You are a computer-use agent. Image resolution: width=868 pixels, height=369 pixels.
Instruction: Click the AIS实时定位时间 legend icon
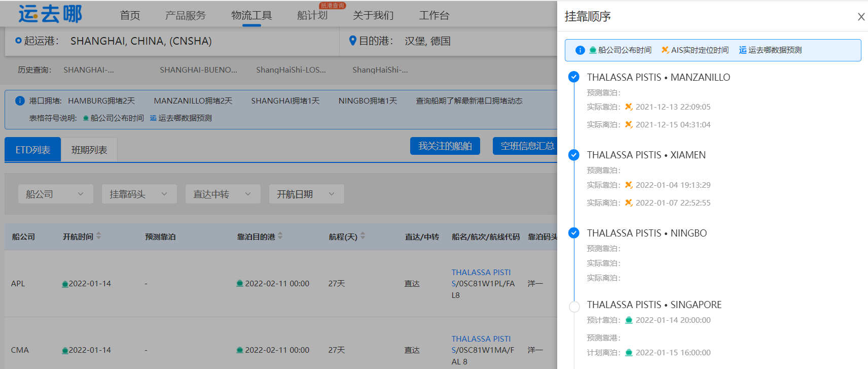pos(665,50)
